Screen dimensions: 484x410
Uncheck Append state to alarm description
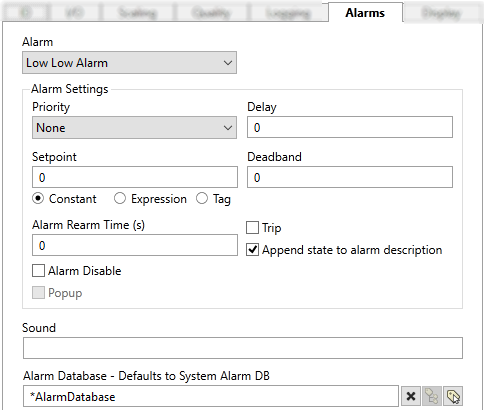point(252,250)
